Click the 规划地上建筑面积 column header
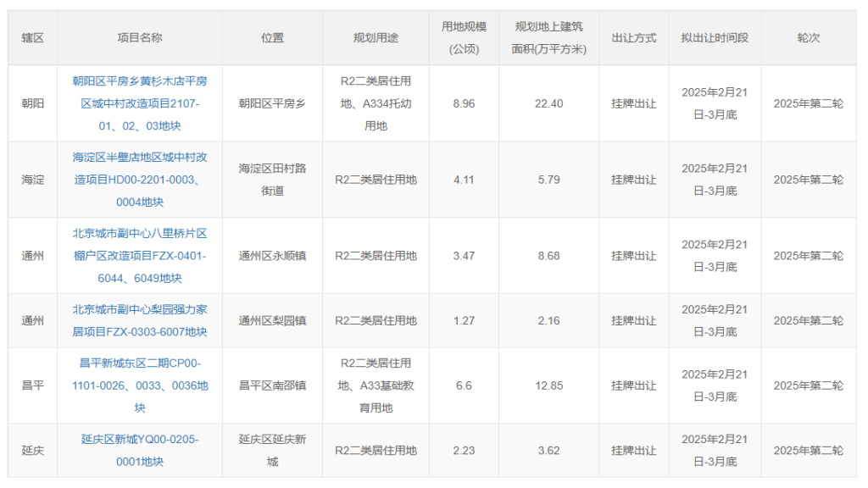 (548, 37)
